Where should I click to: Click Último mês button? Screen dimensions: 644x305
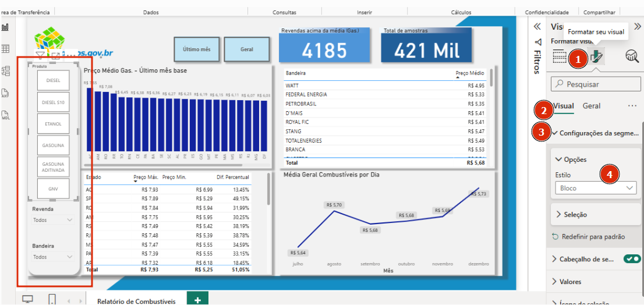(x=196, y=49)
